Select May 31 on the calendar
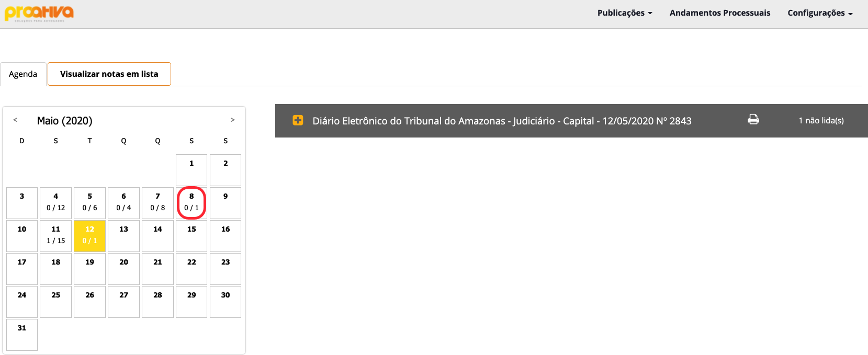This screenshot has width=868, height=355. pos(22,335)
